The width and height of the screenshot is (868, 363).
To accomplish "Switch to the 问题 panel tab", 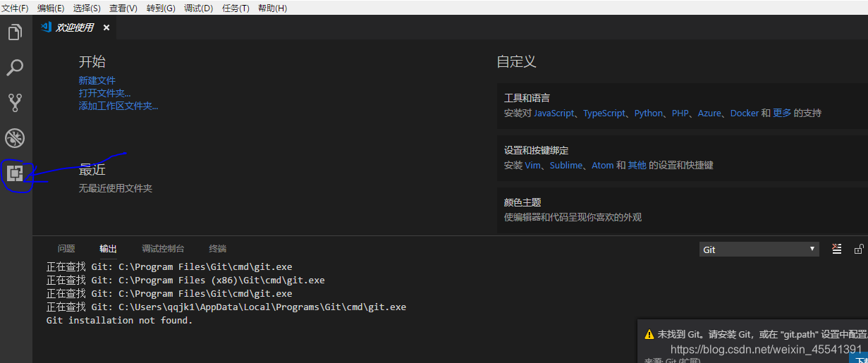I will [x=66, y=249].
